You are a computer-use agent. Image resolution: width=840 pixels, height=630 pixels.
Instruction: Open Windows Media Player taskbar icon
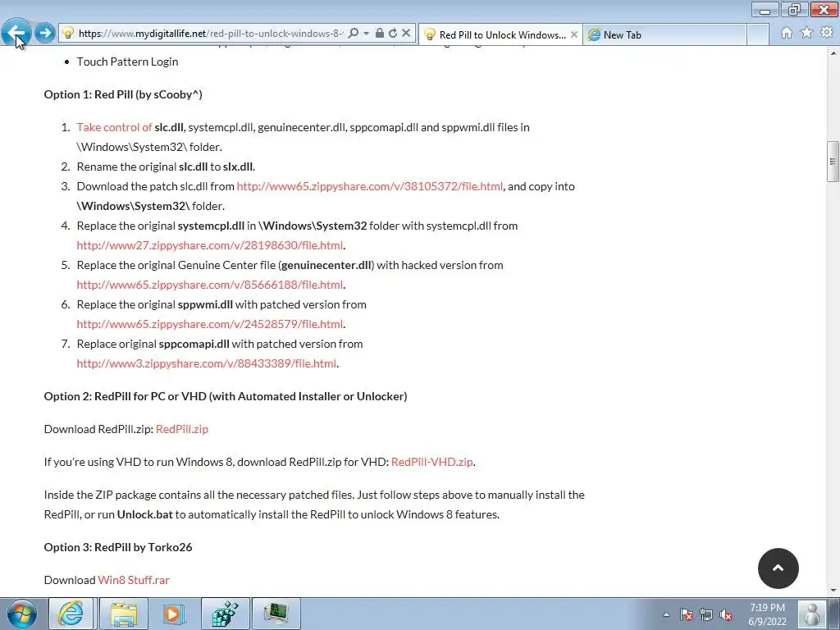(x=172, y=614)
